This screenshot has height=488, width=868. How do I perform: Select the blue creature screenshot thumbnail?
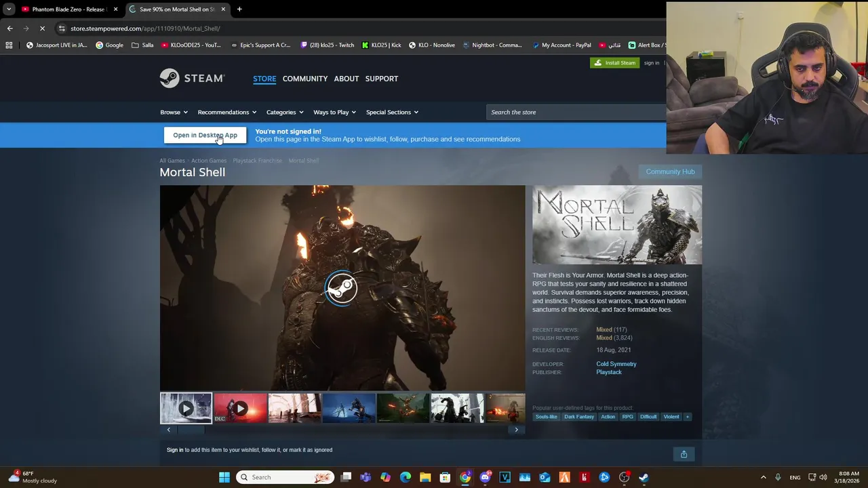349,409
